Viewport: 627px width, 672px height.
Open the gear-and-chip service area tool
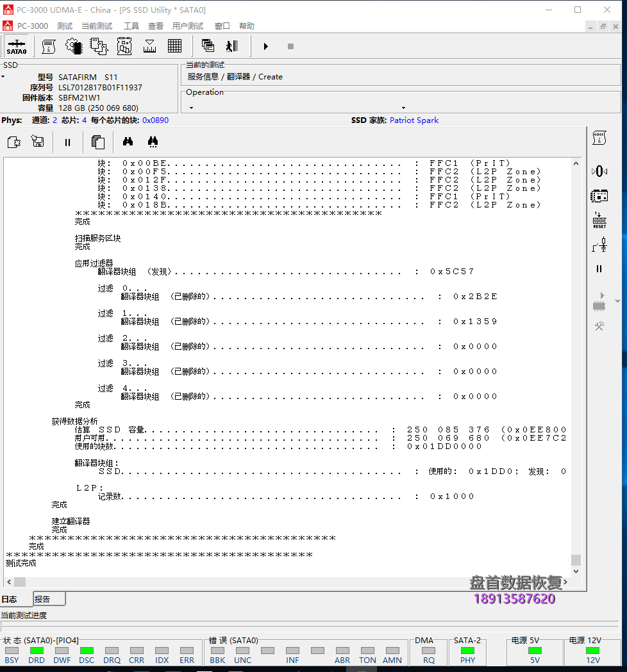(74, 46)
